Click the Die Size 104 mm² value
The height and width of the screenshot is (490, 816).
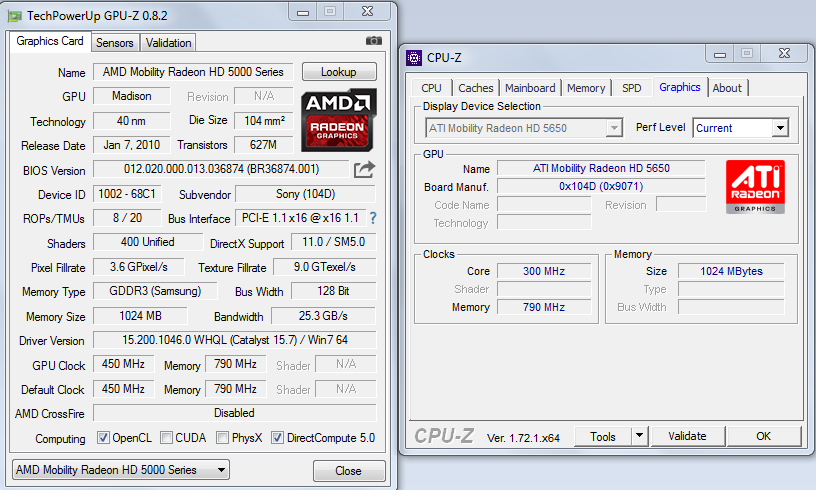264,121
